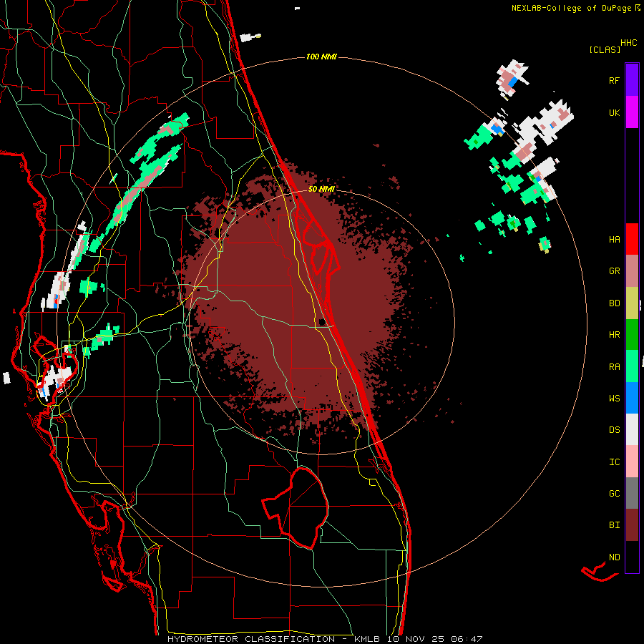
Task: Click the HR legend label
Action: click(x=614, y=335)
